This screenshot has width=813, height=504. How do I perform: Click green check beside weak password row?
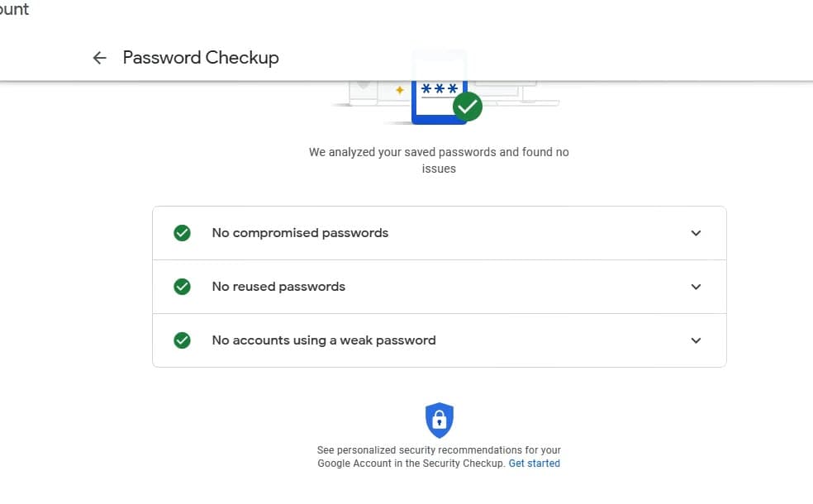pyautogui.click(x=183, y=340)
